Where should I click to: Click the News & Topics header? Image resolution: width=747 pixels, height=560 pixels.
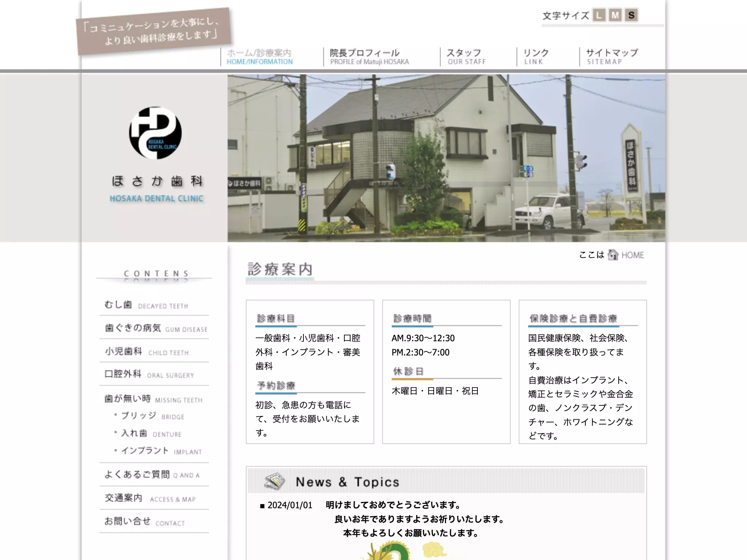347,482
